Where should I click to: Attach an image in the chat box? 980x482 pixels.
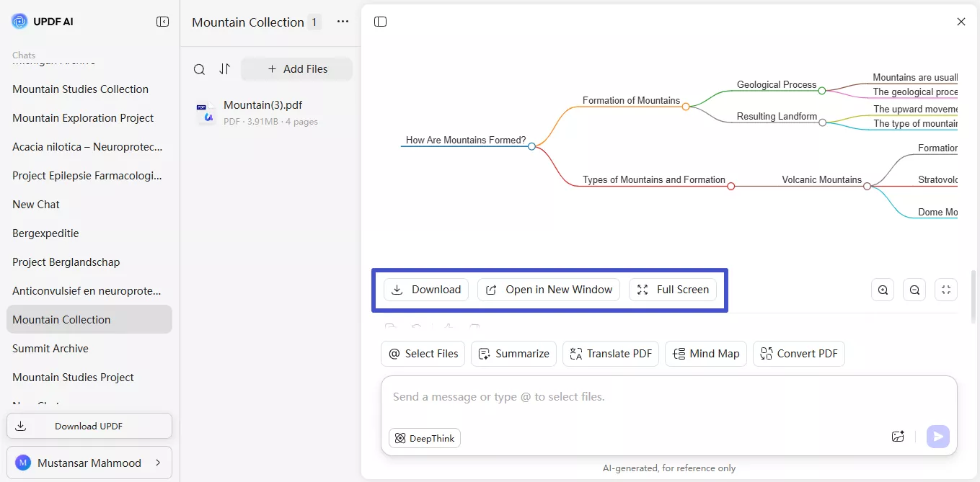click(x=897, y=436)
